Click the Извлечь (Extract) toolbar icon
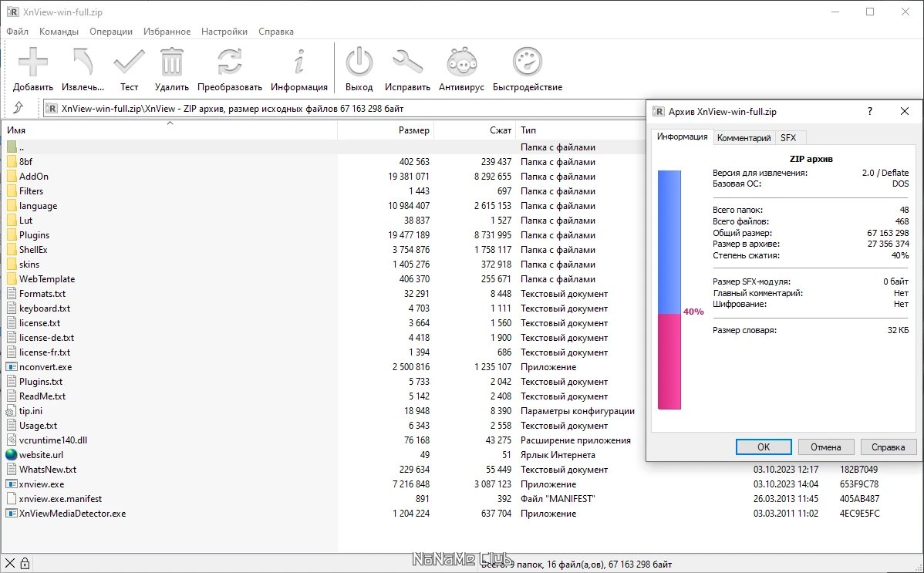 (x=83, y=62)
